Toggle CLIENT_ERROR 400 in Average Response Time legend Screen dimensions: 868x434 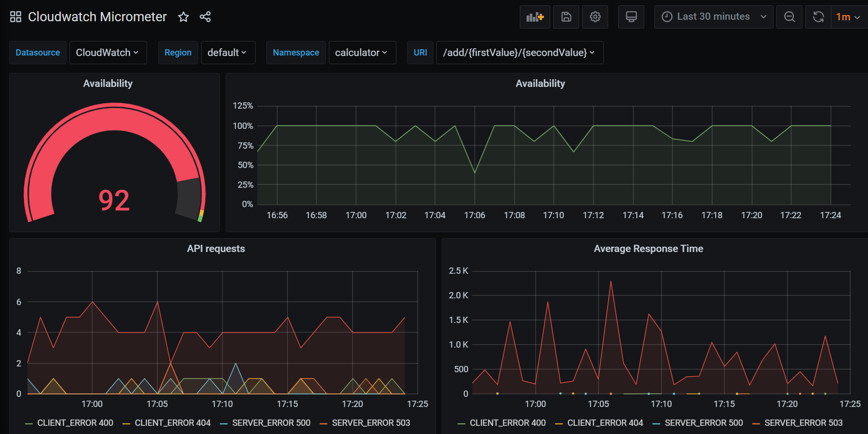click(x=508, y=423)
